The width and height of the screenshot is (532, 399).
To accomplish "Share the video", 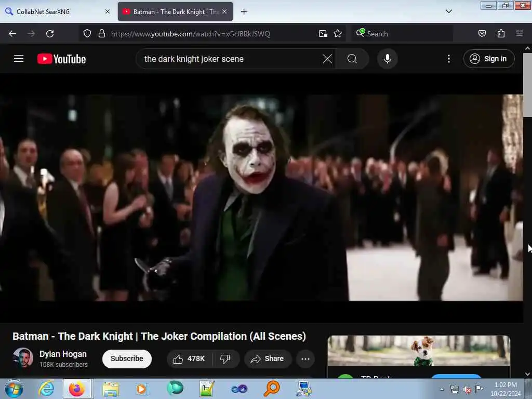I will point(268,358).
